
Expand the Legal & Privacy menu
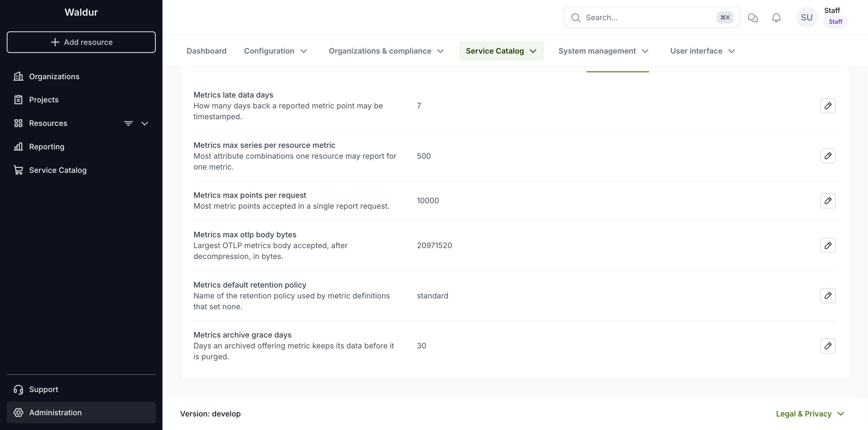click(x=810, y=414)
